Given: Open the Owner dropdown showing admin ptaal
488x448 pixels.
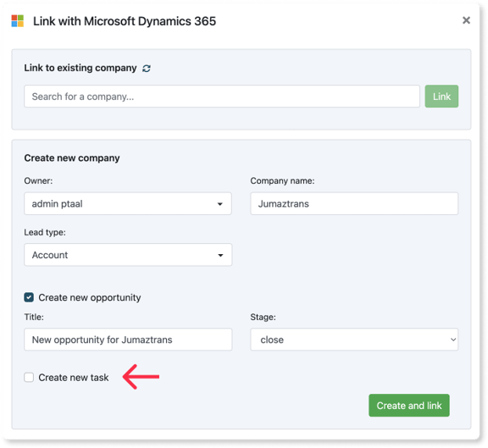Looking at the screenshot, I should coord(128,204).
